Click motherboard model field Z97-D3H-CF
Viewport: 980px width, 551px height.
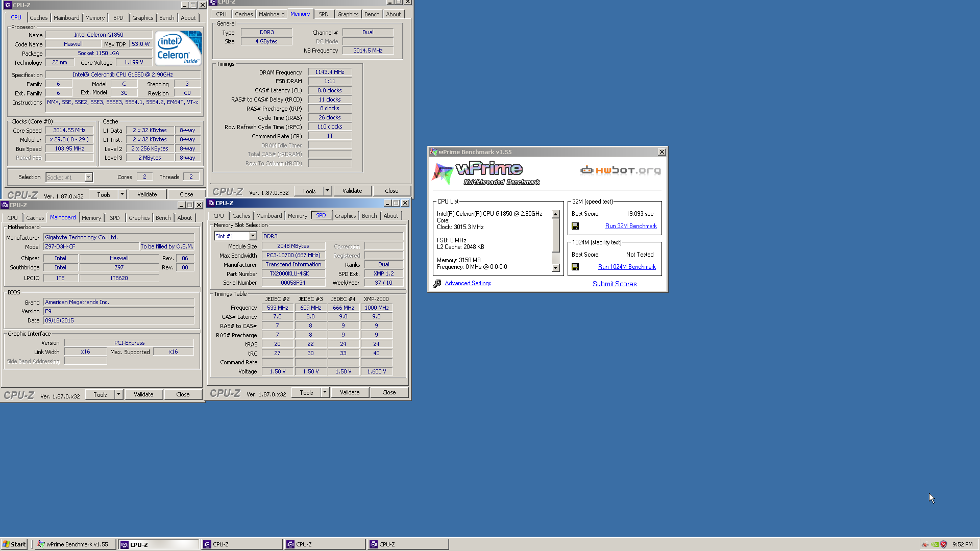92,246
